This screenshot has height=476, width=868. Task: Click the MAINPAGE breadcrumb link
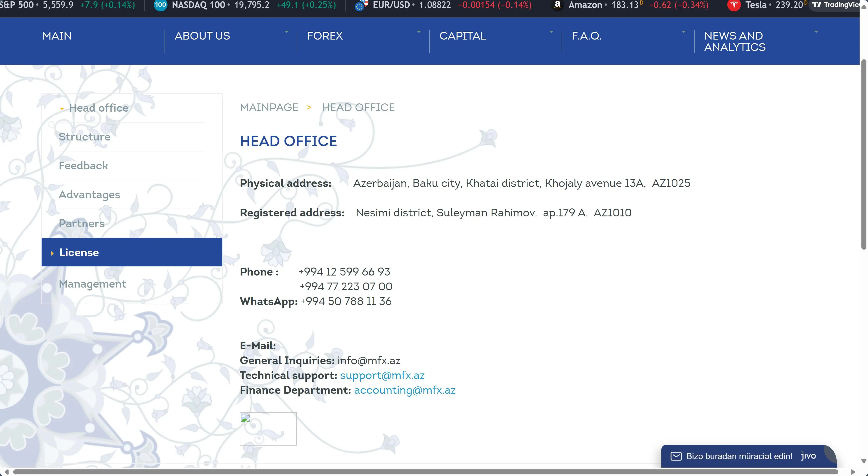tap(269, 107)
